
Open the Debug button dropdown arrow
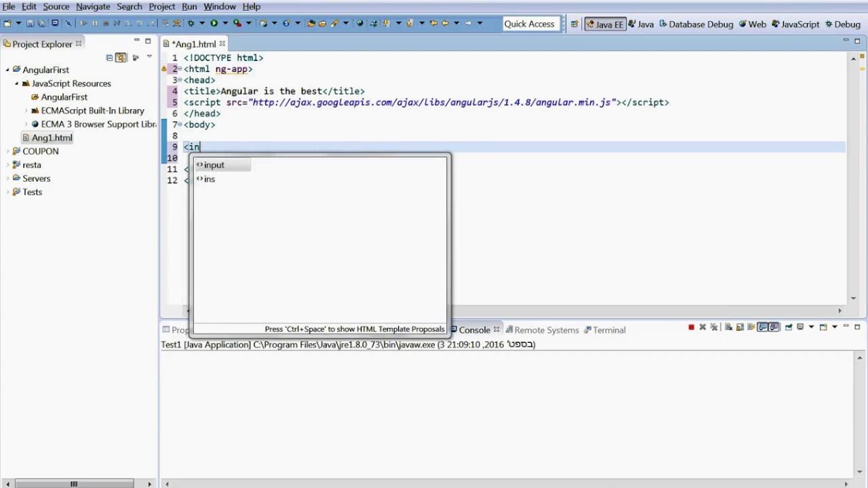point(201,23)
